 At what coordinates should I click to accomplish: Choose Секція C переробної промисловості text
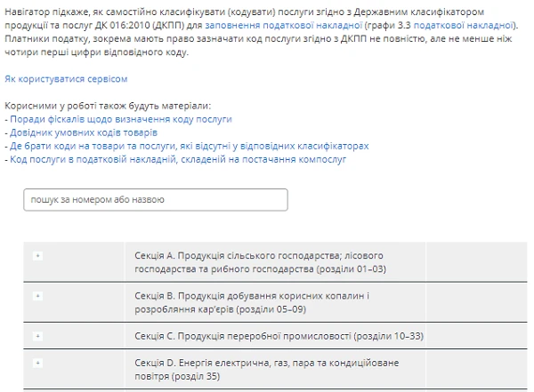[278, 338]
